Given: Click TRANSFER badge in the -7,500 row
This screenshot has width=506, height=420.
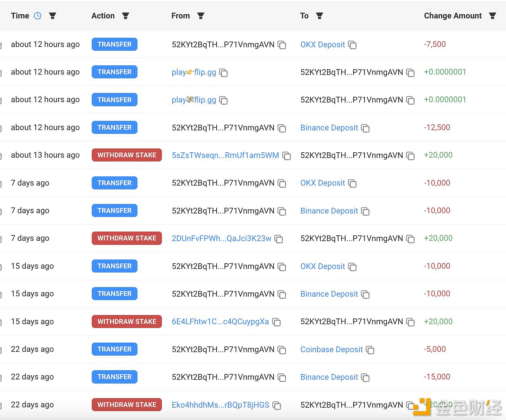Looking at the screenshot, I should pos(115,44).
